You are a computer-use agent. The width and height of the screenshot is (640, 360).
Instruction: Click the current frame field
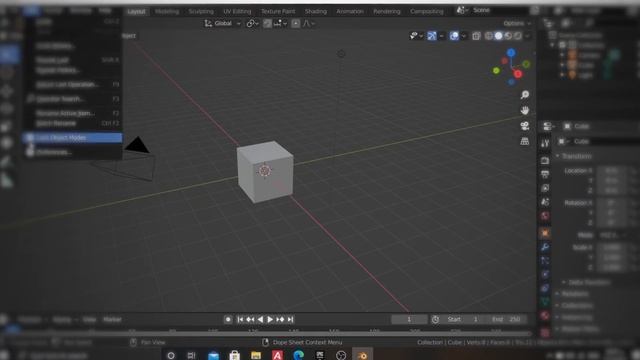[x=409, y=320]
